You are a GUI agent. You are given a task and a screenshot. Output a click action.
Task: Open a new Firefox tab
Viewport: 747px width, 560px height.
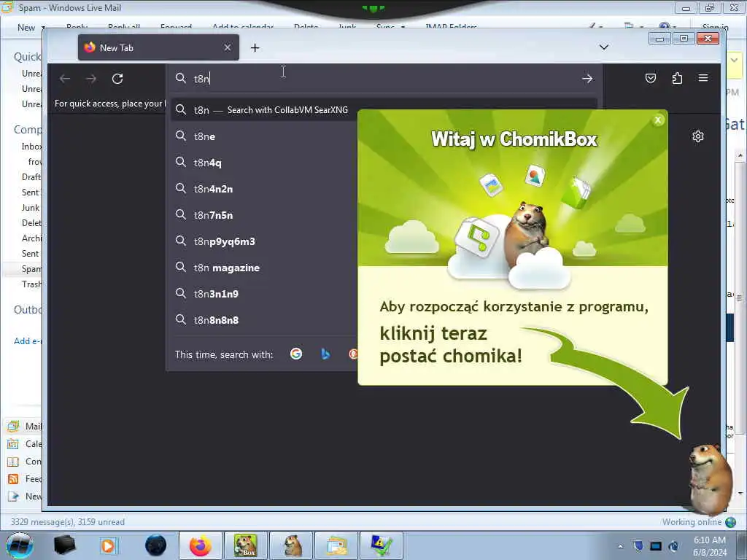click(255, 47)
